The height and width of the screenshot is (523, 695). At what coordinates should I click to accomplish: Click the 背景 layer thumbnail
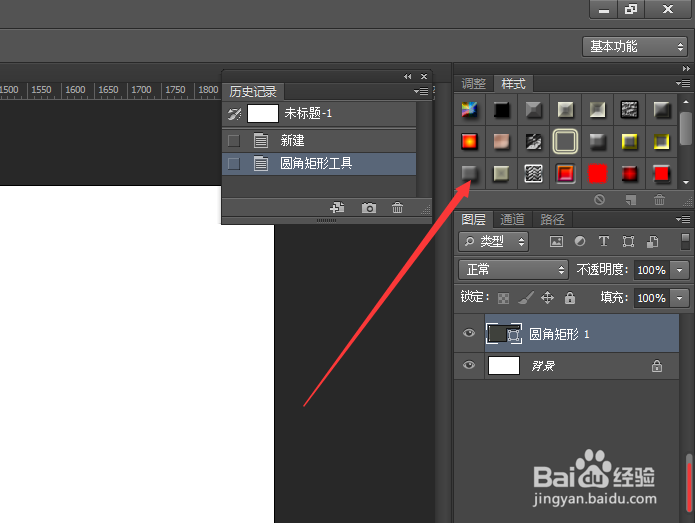504,366
